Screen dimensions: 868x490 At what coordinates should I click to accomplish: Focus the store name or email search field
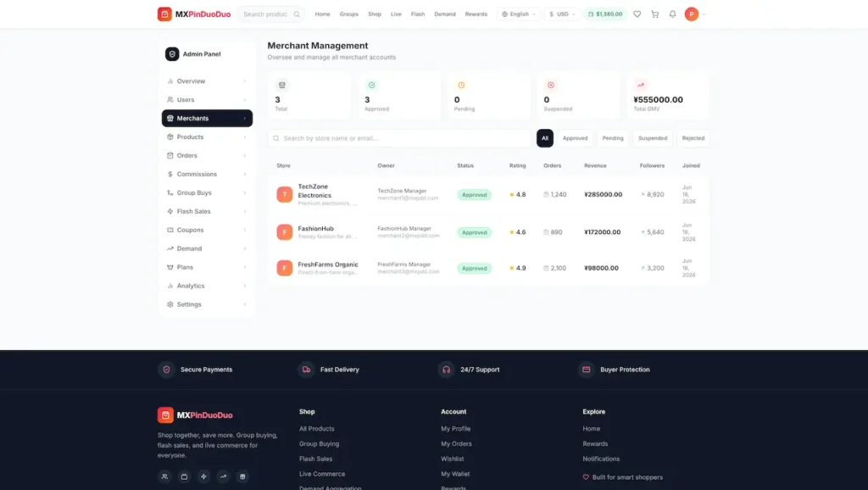point(398,138)
